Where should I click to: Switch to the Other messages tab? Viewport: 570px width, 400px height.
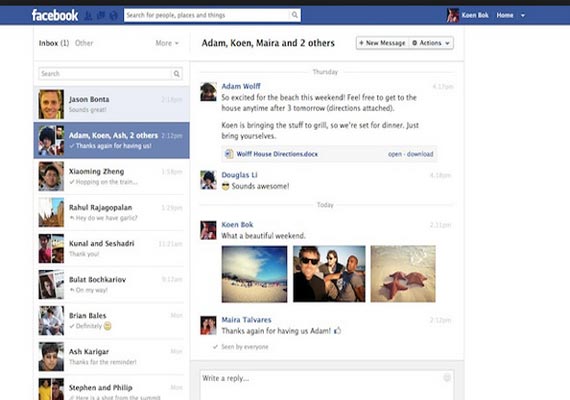point(84,43)
